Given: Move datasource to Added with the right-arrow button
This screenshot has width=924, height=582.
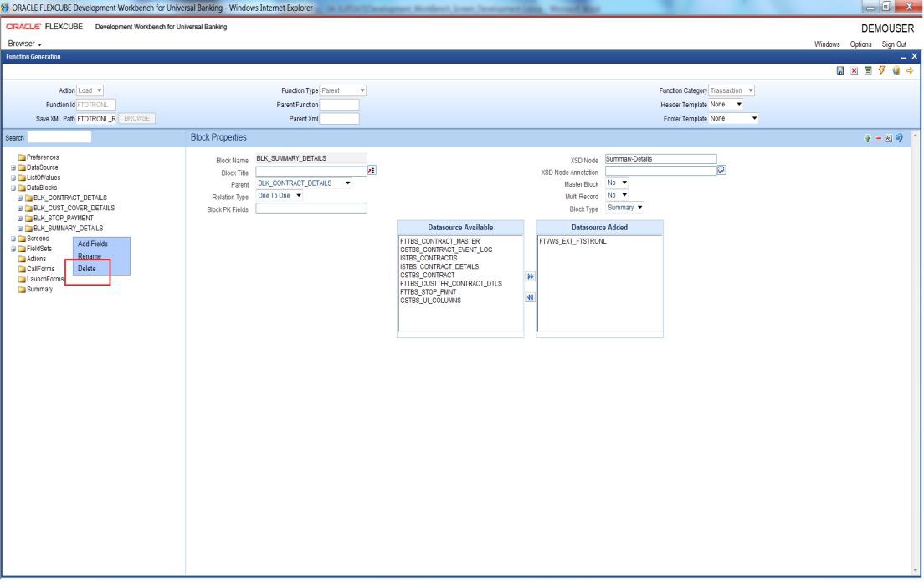Looking at the screenshot, I should tap(530, 276).
